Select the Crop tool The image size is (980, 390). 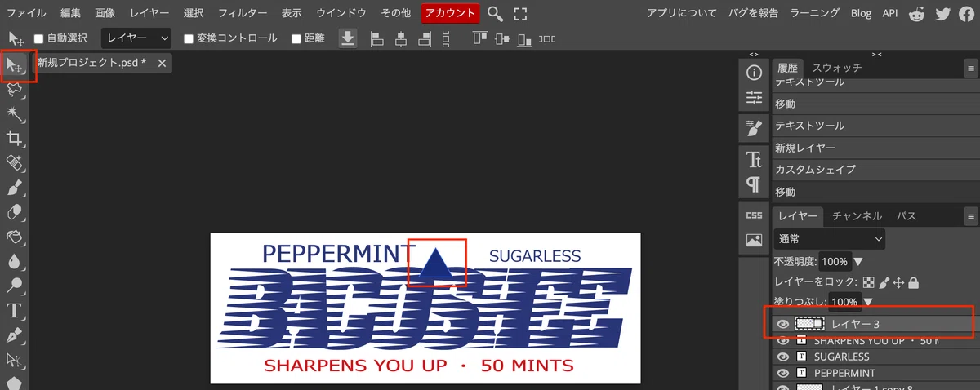pos(14,138)
